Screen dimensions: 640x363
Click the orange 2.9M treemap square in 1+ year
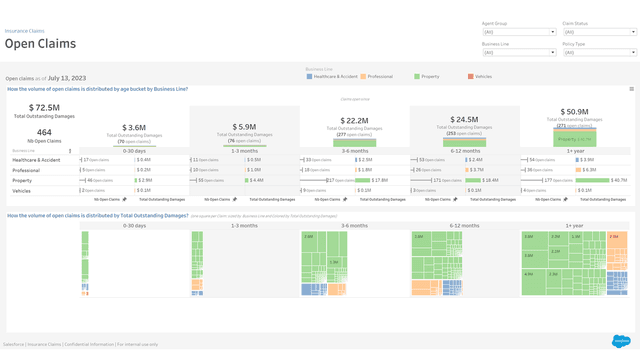click(x=617, y=240)
